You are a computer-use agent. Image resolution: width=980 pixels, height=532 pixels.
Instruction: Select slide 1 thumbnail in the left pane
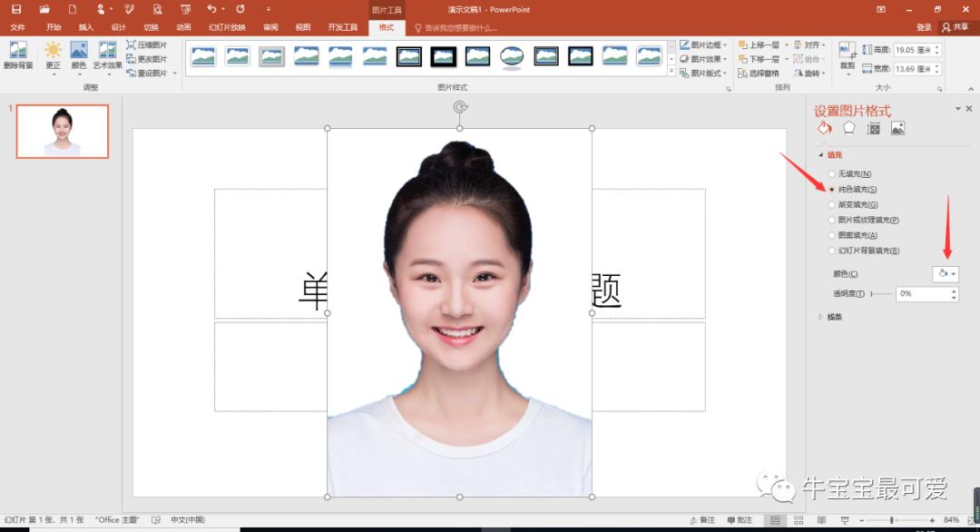(61, 131)
